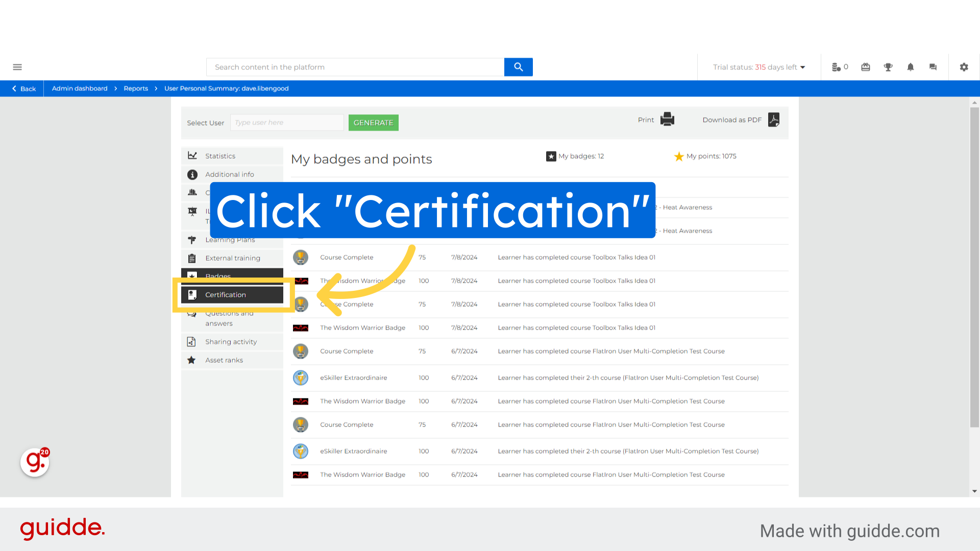The width and height of the screenshot is (980, 551).
Task: Open the messages chat icon in top bar
Action: click(933, 67)
